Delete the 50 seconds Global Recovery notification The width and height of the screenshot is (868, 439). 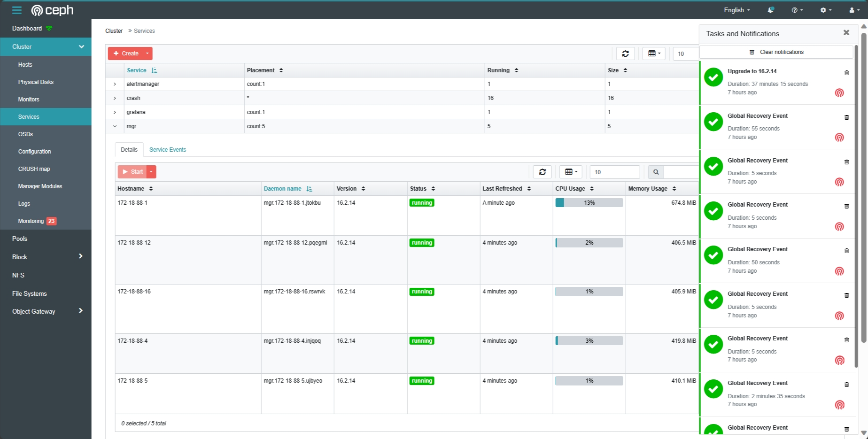tap(846, 251)
